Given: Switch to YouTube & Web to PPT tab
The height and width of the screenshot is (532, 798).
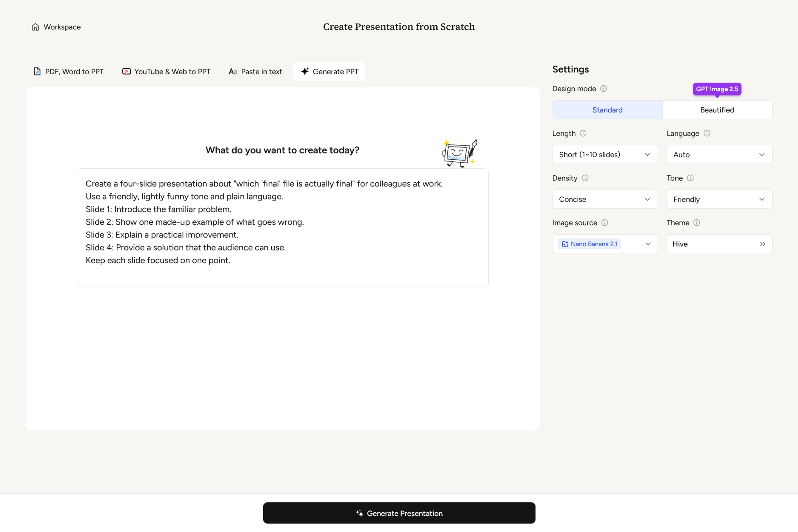Looking at the screenshot, I should [x=166, y=71].
